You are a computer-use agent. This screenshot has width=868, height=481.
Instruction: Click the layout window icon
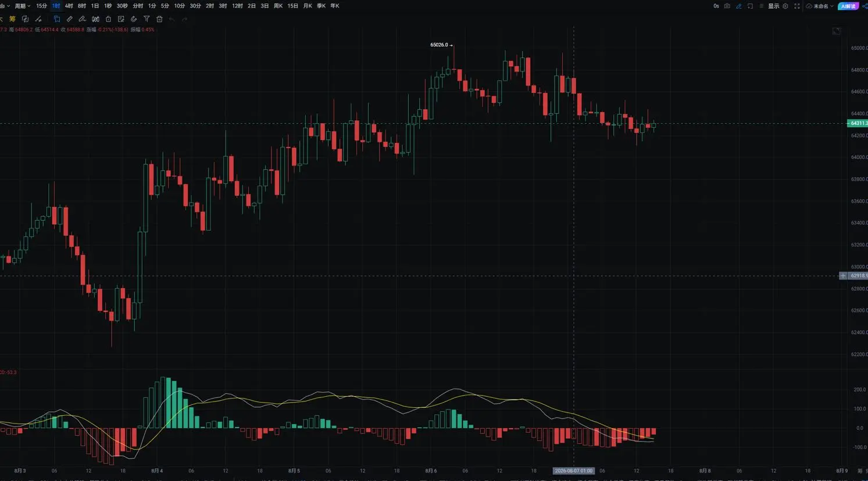750,6
